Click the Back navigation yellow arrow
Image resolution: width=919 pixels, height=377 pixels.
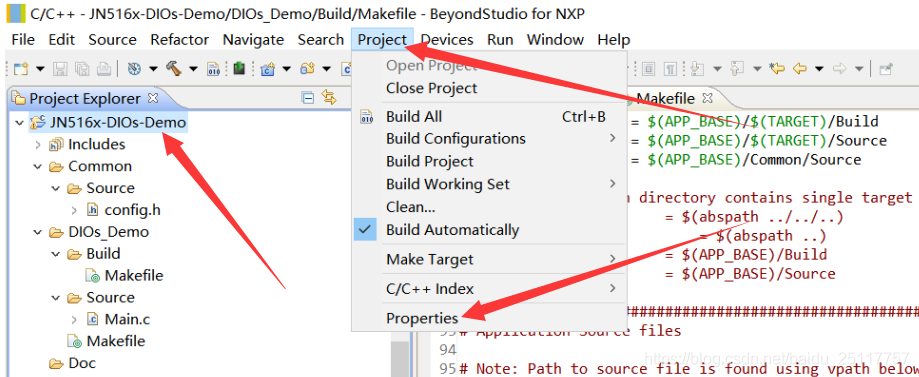click(x=799, y=69)
